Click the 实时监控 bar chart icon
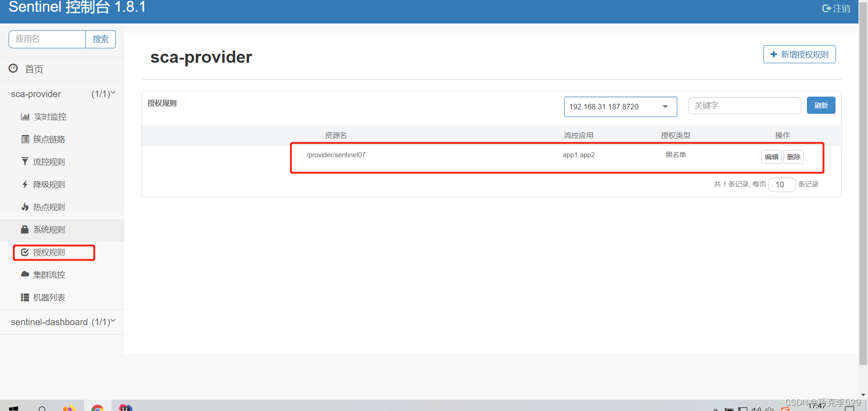This screenshot has width=868, height=411. [25, 117]
